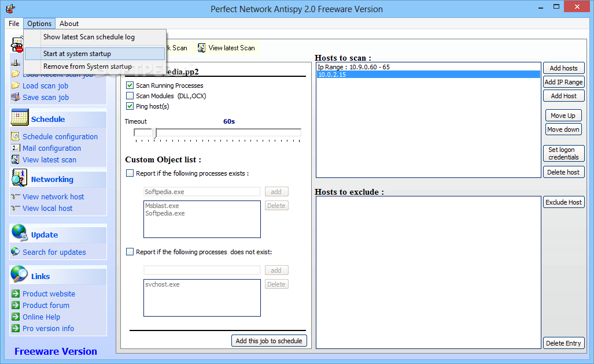Click Add this job to schedule
594x364 pixels.
click(x=269, y=341)
